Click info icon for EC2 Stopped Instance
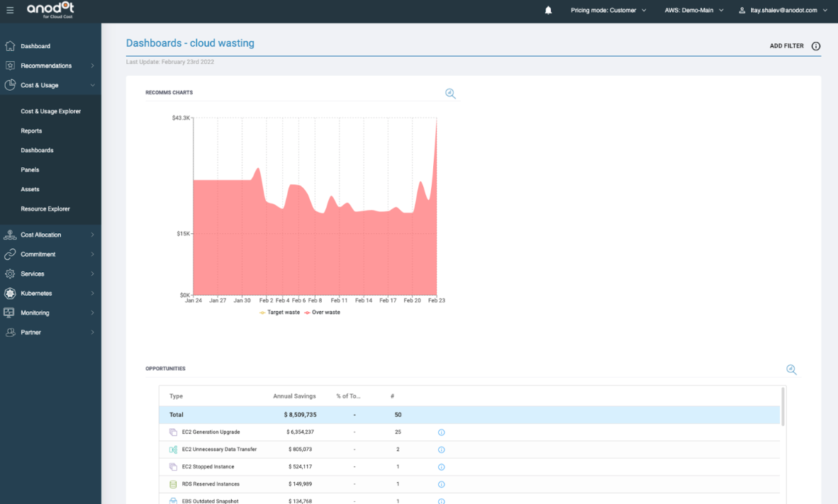 [x=442, y=466]
